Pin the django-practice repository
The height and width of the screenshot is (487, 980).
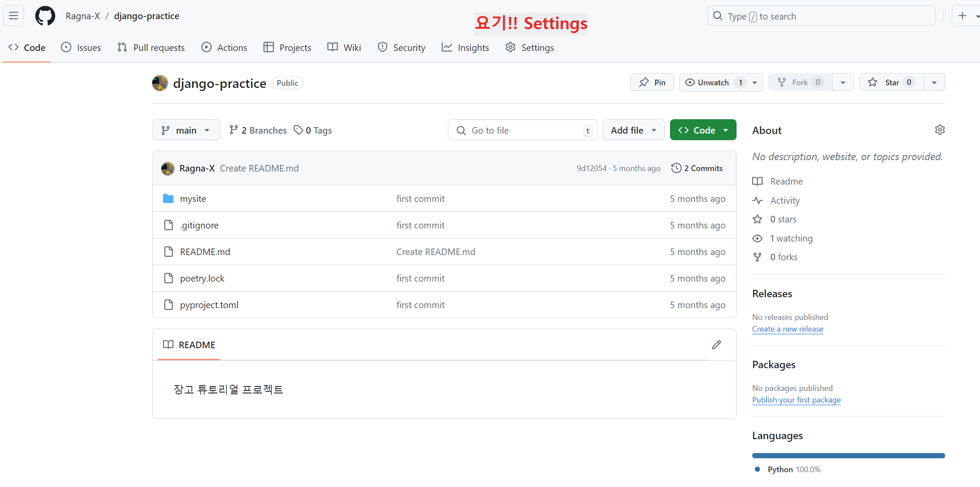(652, 82)
